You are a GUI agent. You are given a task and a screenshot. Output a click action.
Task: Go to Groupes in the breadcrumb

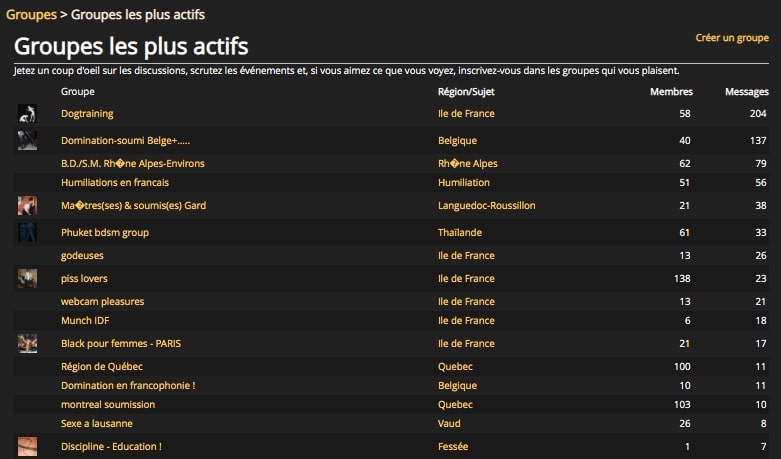[31, 14]
